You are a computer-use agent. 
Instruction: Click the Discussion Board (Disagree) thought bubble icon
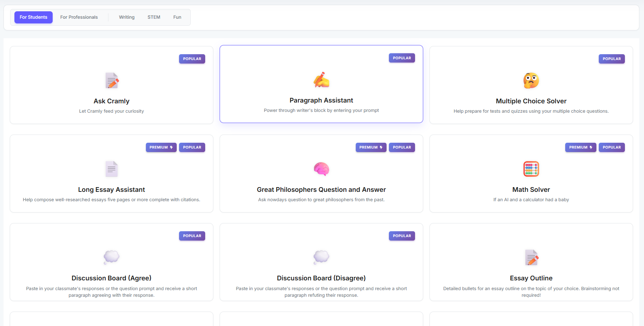[321, 257]
